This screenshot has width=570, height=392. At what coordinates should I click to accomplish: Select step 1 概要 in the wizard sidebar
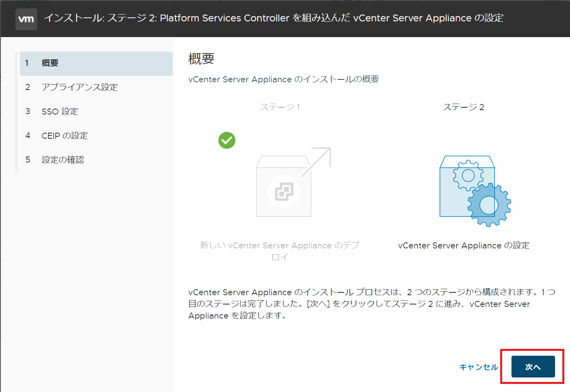click(96, 63)
